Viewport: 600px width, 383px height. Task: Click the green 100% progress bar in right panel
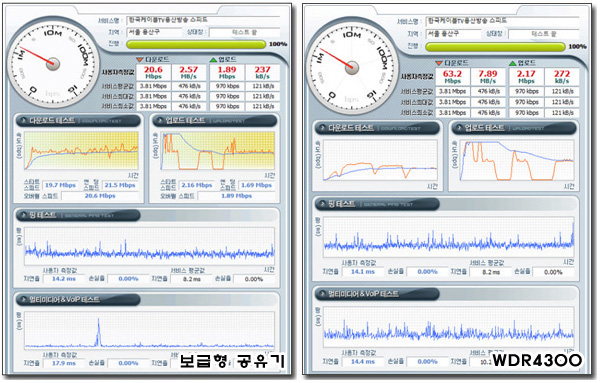pyautogui.click(x=495, y=47)
